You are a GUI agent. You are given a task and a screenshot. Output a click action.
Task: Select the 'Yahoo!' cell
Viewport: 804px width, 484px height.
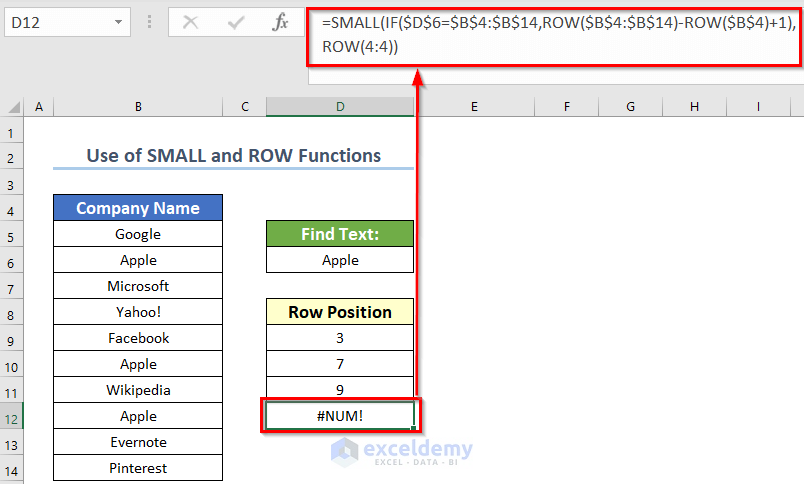click(x=138, y=312)
